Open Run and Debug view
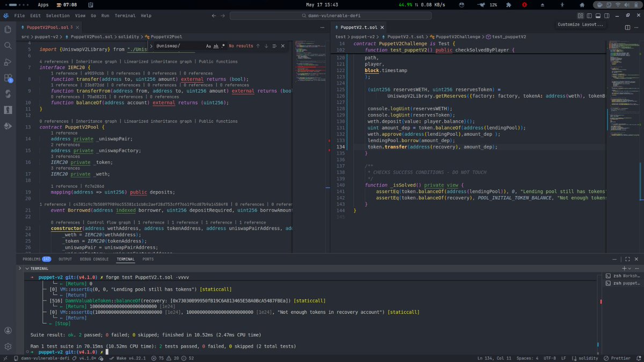Viewport: 644px width, 362px height. coord(8,62)
